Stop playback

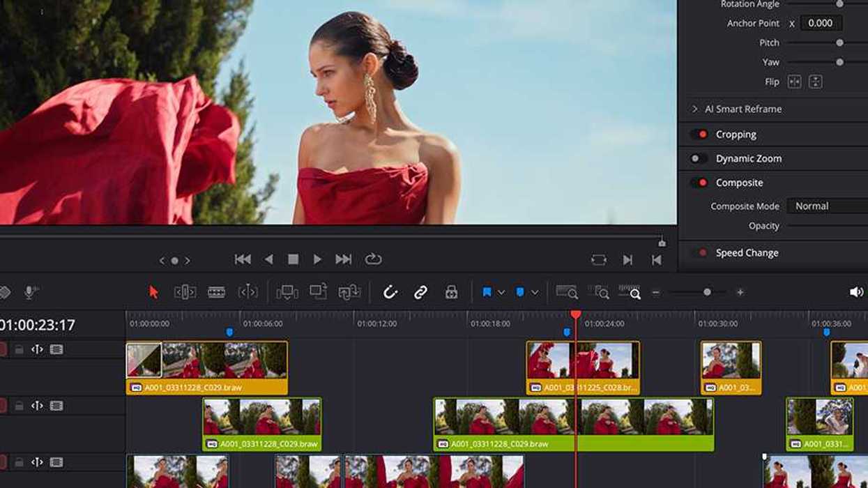pos(294,259)
